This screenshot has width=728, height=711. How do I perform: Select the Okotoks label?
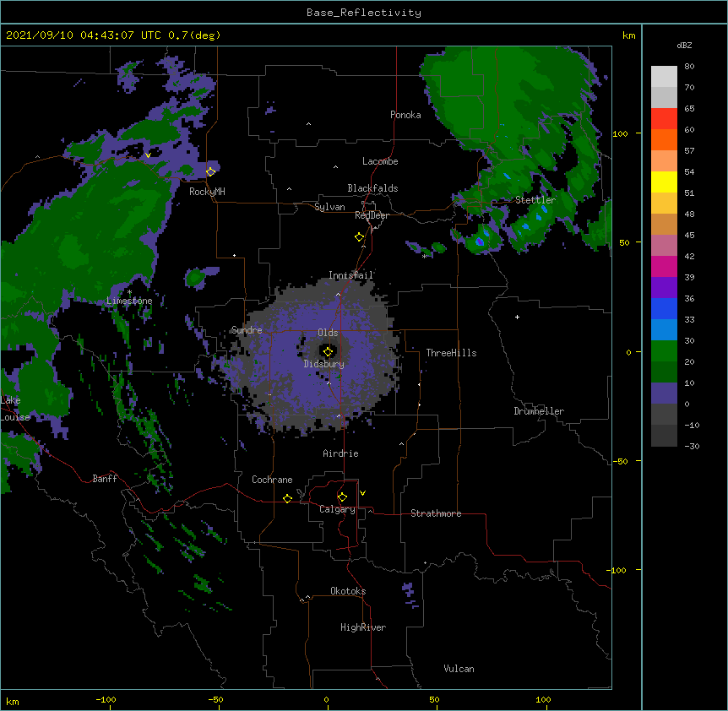pyautogui.click(x=348, y=591)
